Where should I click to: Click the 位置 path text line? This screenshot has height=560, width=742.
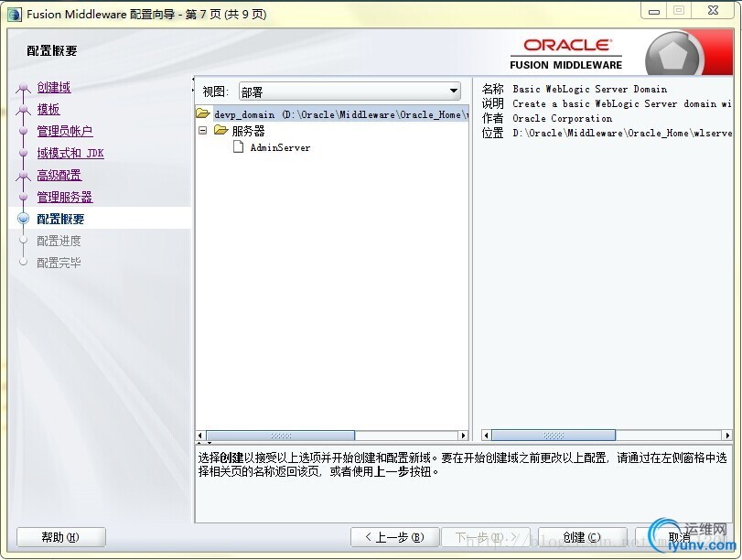(x=622, y=133)
